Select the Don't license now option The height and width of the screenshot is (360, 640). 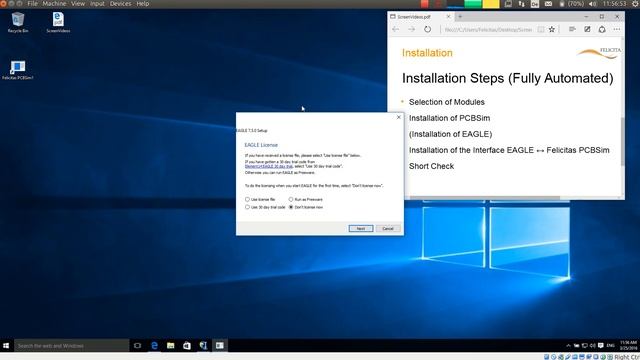pyautogui.click(x=306, y=207)
